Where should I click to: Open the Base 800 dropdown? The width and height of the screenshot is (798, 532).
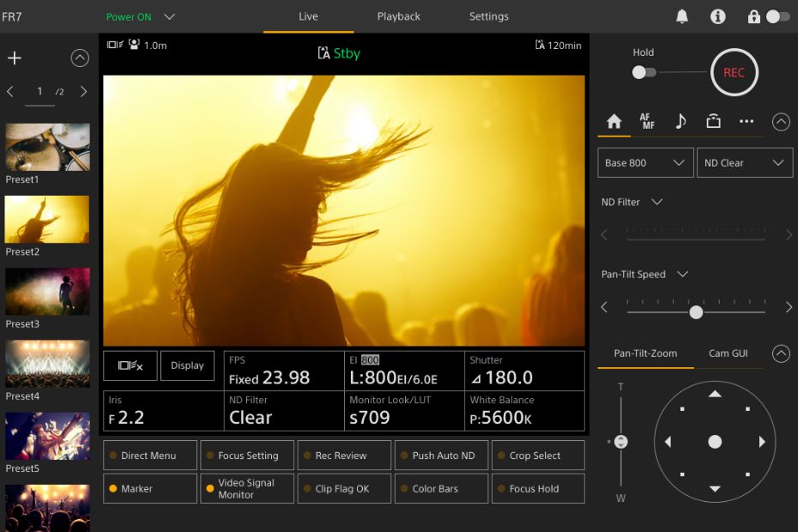coord(645,163)
